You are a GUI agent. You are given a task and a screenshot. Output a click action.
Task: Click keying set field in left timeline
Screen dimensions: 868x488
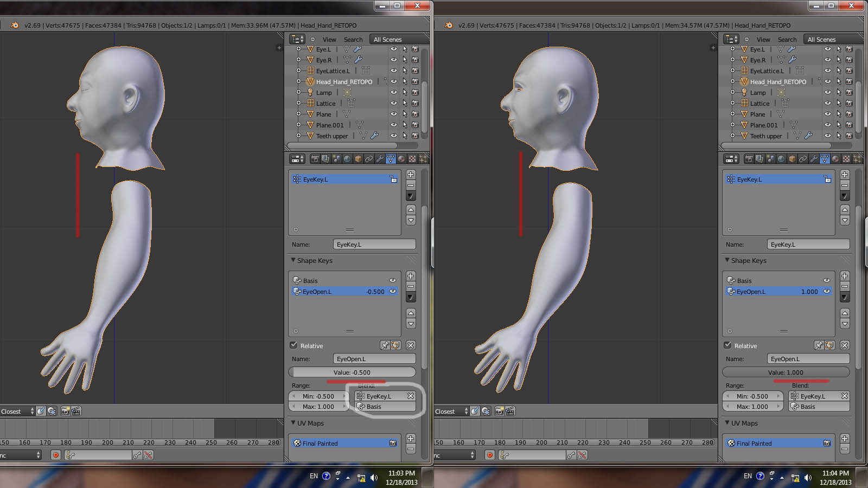click(x=98, y=455)
